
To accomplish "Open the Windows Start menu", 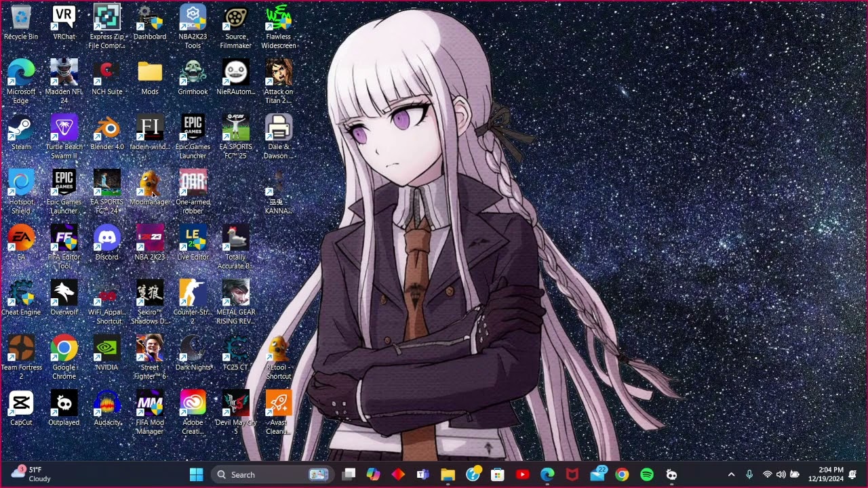I will 197,474.
